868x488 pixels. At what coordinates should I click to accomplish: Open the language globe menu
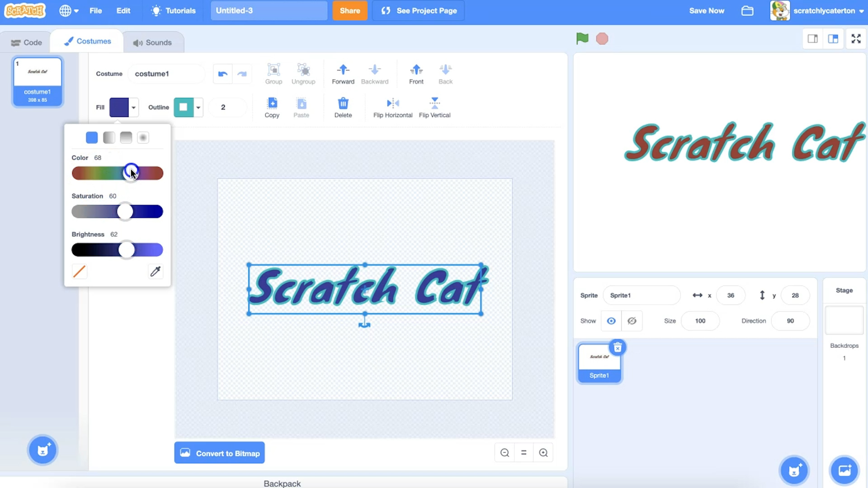click(x=69, y=10)
